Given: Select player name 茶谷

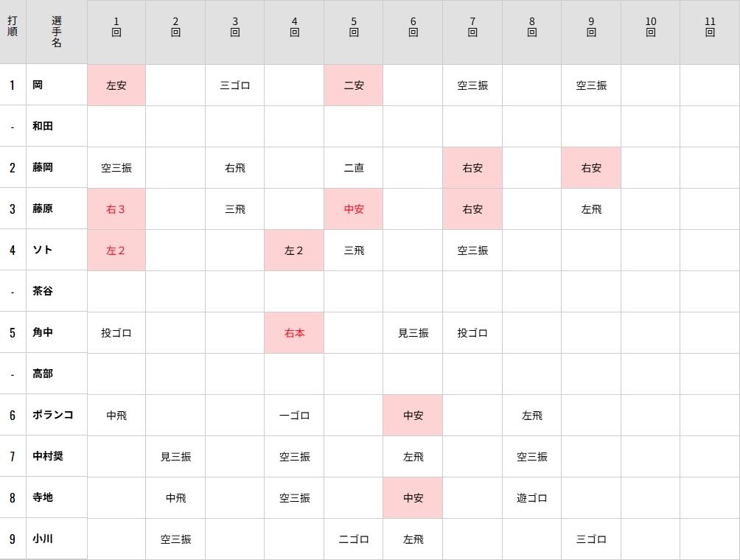Looking at the screenshot, I should (43, 290).
